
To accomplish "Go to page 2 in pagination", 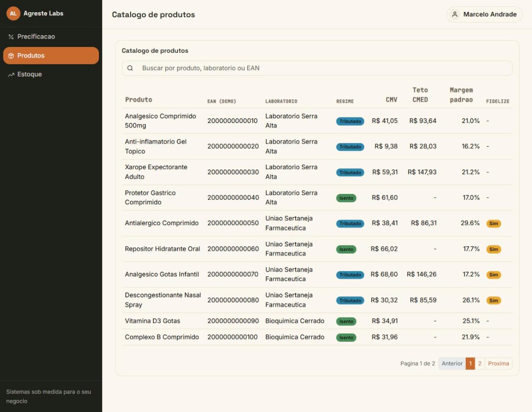I will coord(480,363).
